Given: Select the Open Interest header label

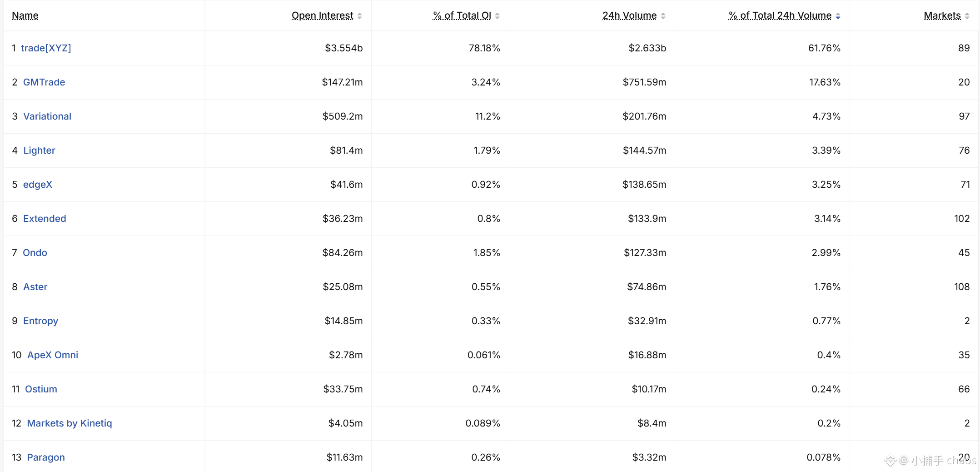Looking at the screenshot, I should coord(322,15).
